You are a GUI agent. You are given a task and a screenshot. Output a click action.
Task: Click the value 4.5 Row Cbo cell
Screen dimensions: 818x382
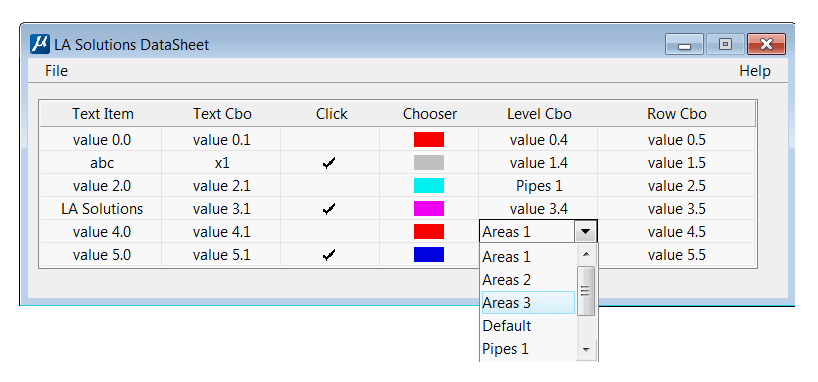point(677,232)
